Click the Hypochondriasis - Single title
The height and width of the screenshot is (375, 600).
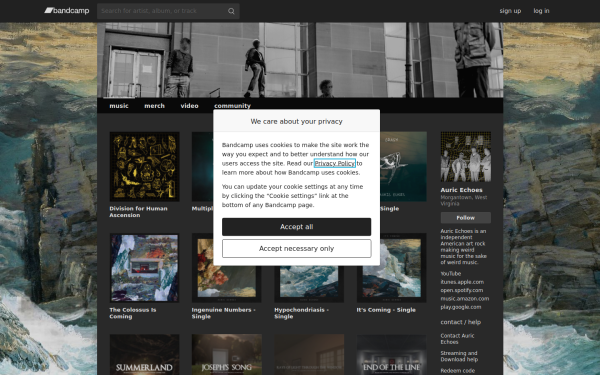click(302, 313)
